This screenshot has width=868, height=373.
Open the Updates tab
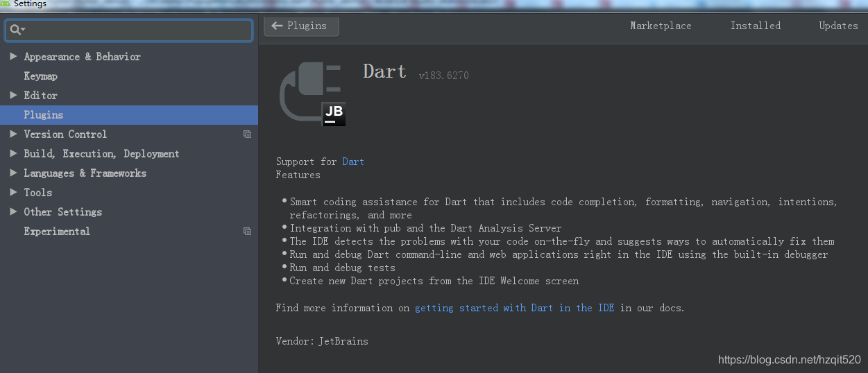pyautogui.click(x=838, y=26)
